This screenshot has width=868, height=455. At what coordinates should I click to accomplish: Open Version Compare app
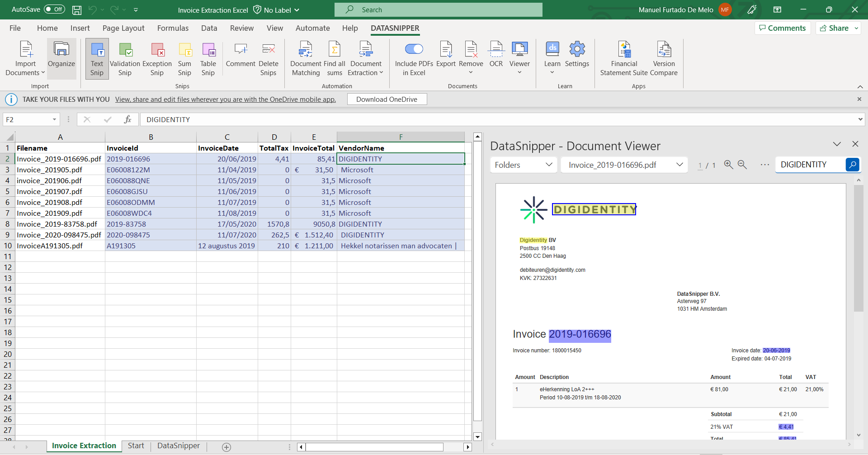(664, 59)
